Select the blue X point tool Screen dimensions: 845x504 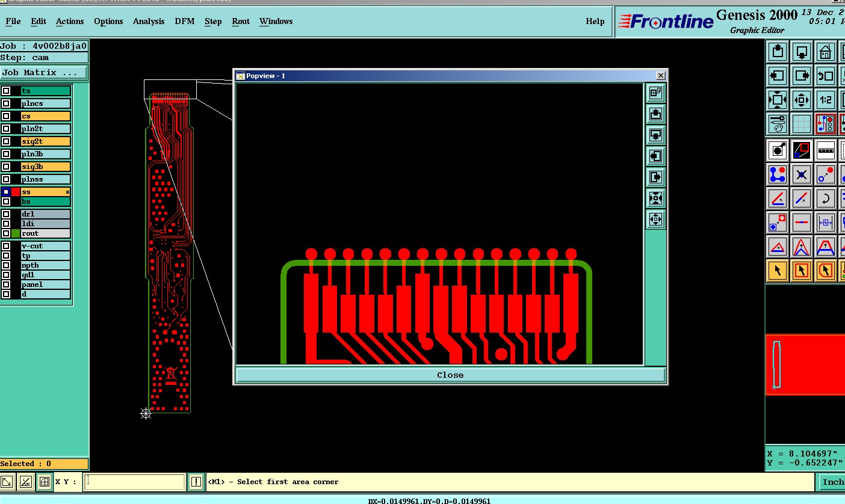coord(802,174)
